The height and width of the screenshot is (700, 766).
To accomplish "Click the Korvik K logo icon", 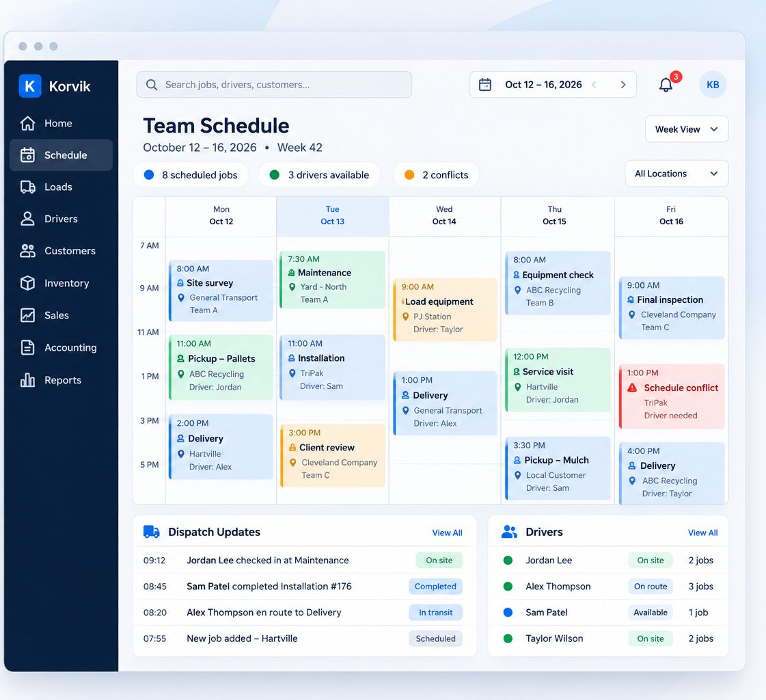I will (30, 86).
